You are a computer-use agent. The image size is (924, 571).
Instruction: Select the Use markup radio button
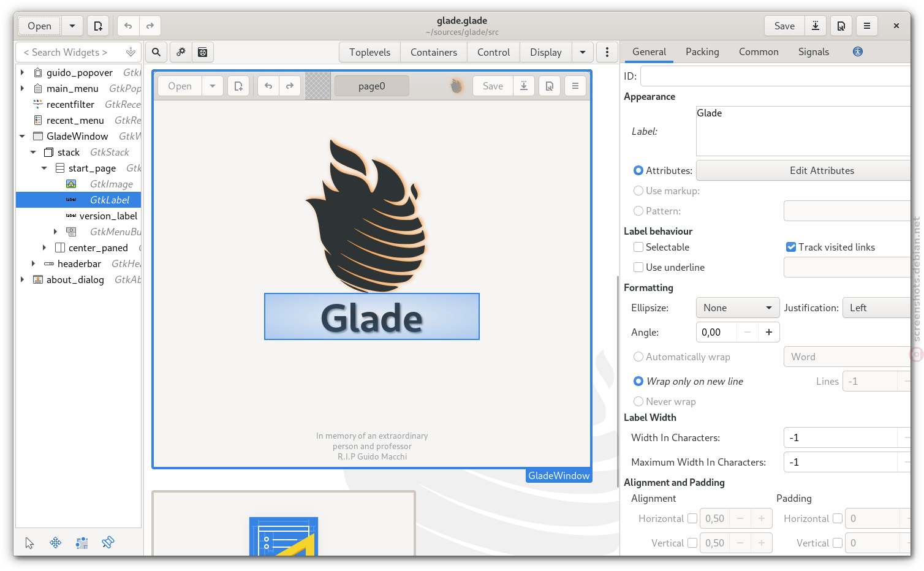tap(638, 191)
